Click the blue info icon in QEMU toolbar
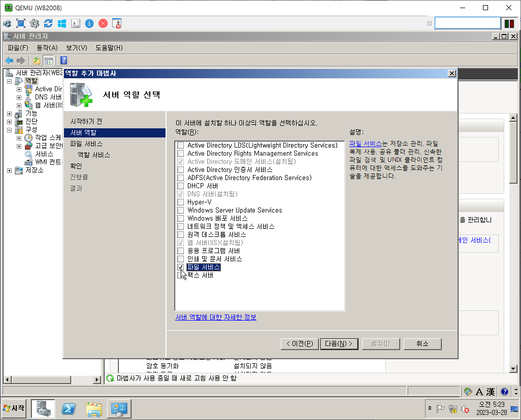 [x=89, y=23]
